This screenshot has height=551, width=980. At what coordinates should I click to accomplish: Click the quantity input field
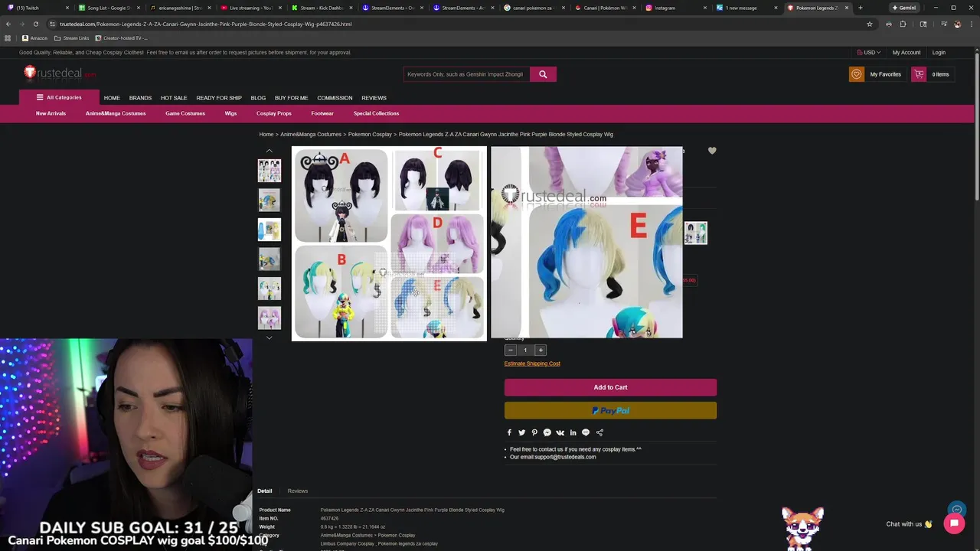point(525,350)
